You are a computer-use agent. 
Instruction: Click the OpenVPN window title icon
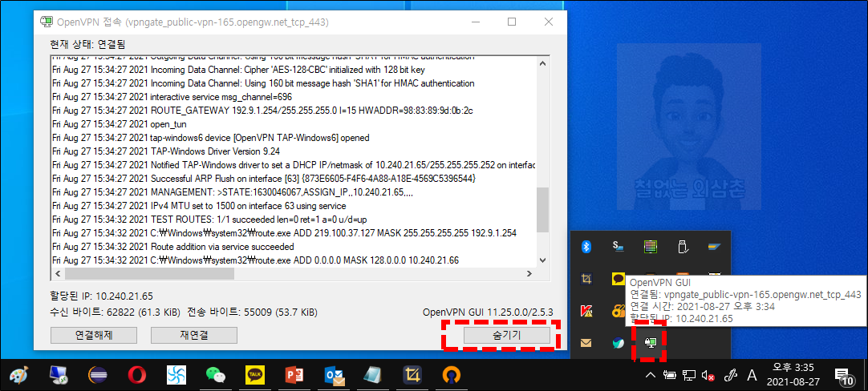click(47, 22)
